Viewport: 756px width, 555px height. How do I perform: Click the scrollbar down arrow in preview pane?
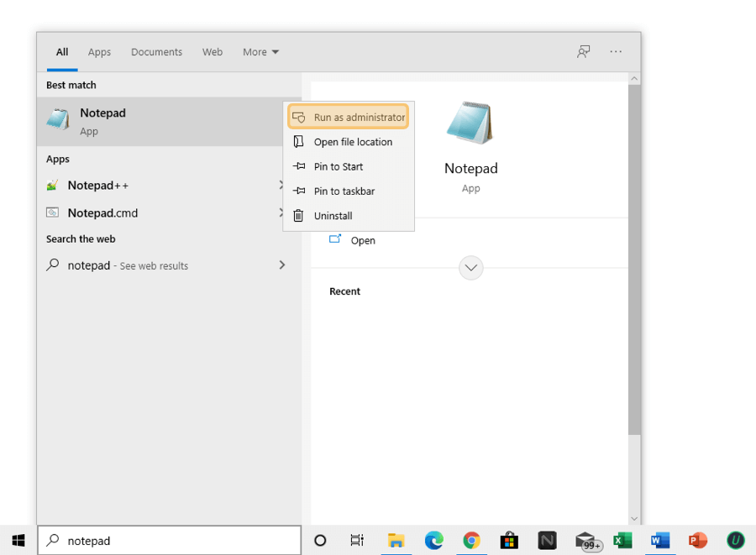[x=634, y=518]
